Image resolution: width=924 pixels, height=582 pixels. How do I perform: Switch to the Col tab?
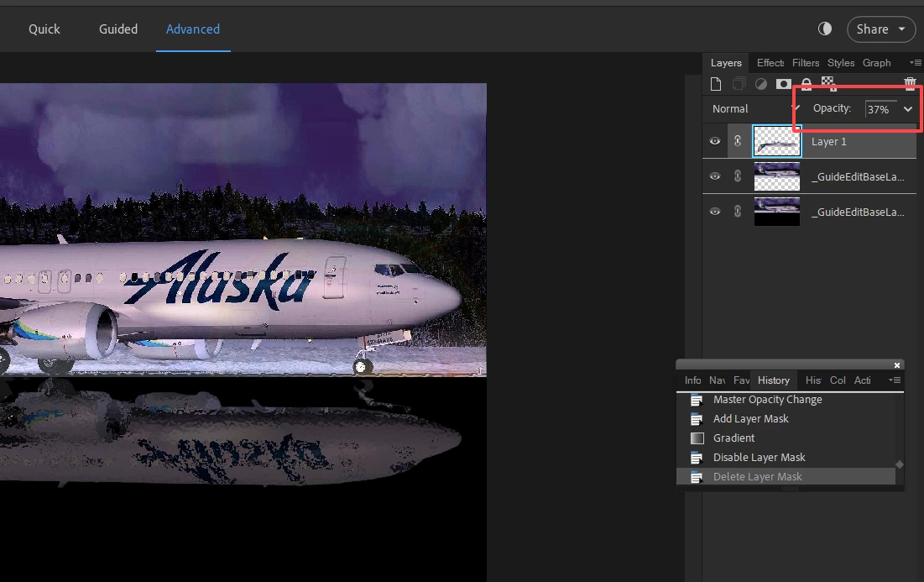click(838, 380)
